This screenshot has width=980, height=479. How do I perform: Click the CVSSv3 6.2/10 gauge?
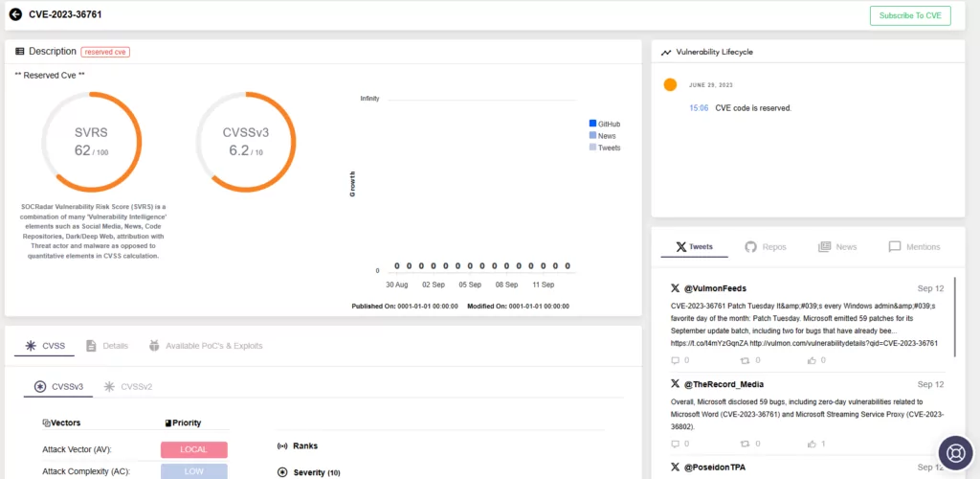point(246,142)
